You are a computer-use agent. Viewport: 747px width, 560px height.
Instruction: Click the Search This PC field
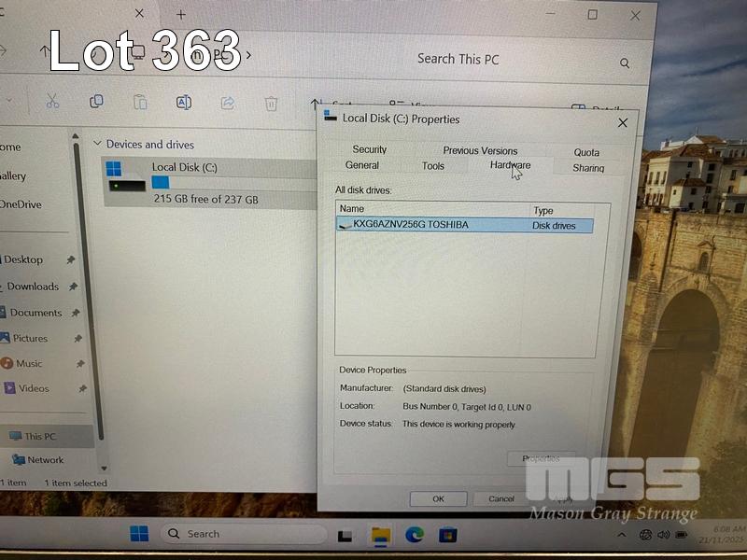[509, 60]
